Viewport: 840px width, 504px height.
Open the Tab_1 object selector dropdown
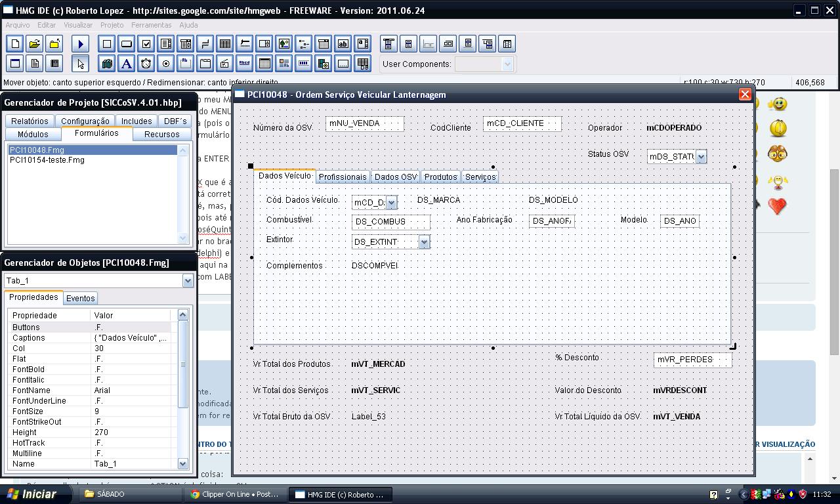pyautogui.click(x=188, y=281)
